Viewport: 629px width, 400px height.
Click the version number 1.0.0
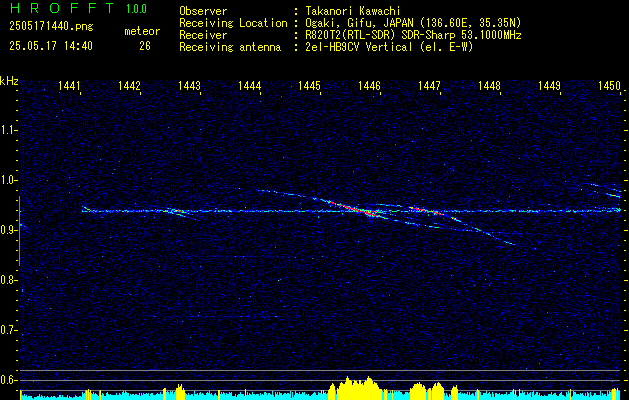pyautogui.click(x=136, y=9)
